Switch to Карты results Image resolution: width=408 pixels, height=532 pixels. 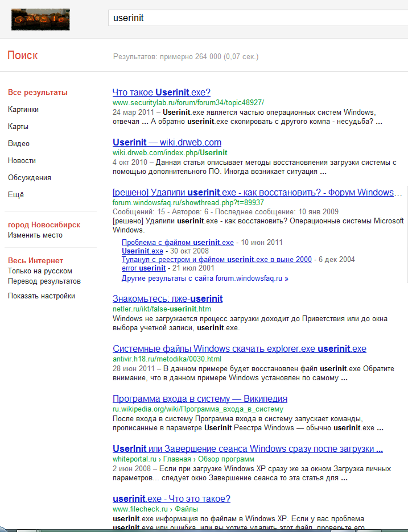18,127
